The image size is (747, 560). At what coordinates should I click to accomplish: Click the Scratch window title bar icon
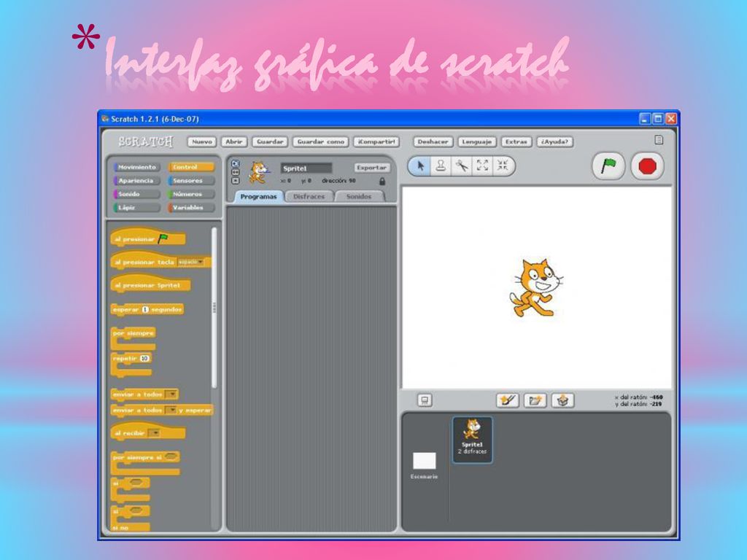[x=105, y=119]
